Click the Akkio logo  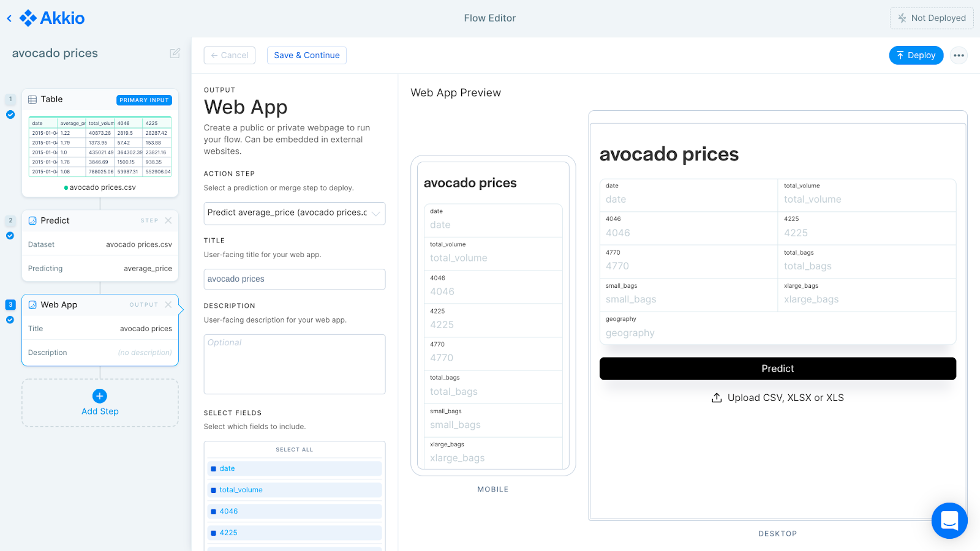point(52,18)
